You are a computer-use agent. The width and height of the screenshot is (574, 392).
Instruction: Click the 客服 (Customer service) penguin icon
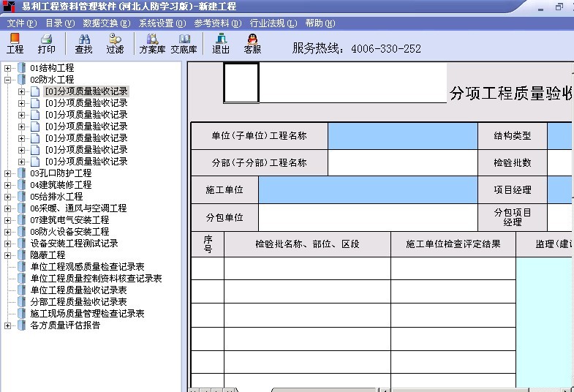click(252, 43)
